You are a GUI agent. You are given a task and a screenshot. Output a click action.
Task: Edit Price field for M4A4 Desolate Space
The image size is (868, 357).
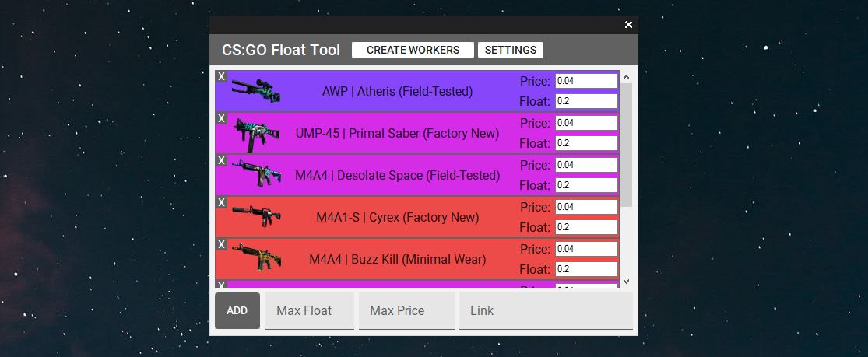pos(586,165)
